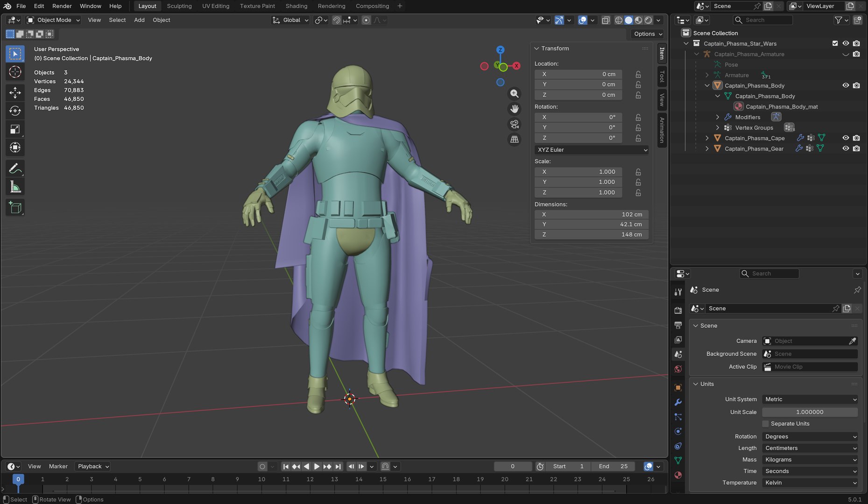Select the Add Cube tool

tap(15, 208)
